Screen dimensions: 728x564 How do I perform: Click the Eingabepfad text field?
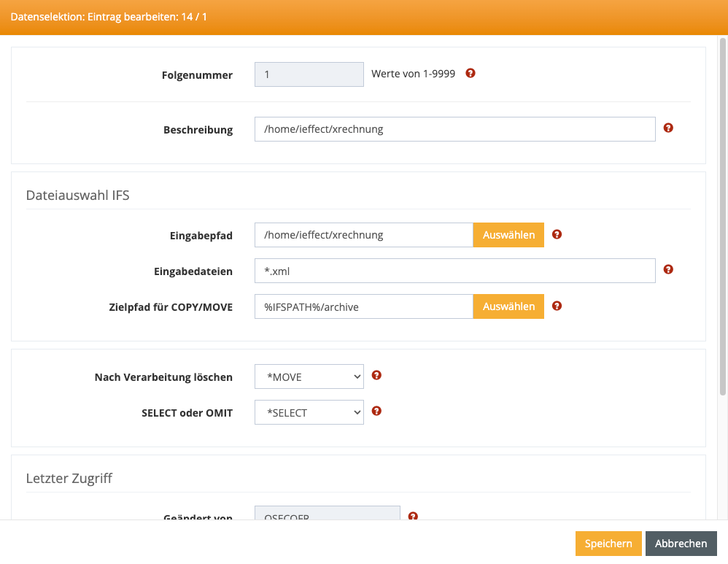[x=363, y=235]
